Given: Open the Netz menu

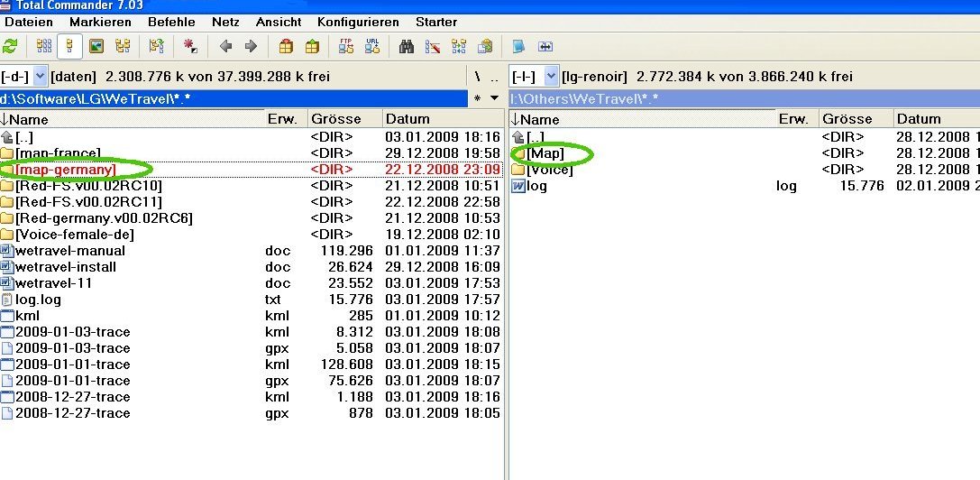Looking at the screenshot, I should [225, 22].
